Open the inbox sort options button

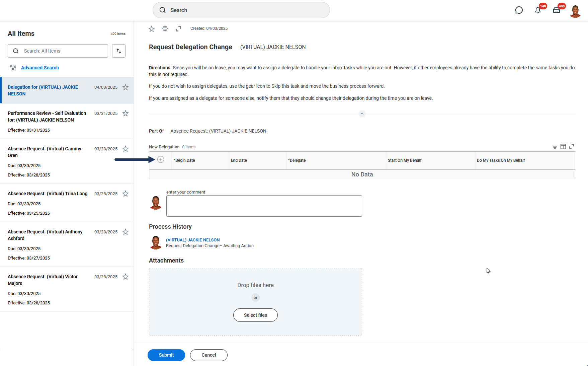pos(119,51)
